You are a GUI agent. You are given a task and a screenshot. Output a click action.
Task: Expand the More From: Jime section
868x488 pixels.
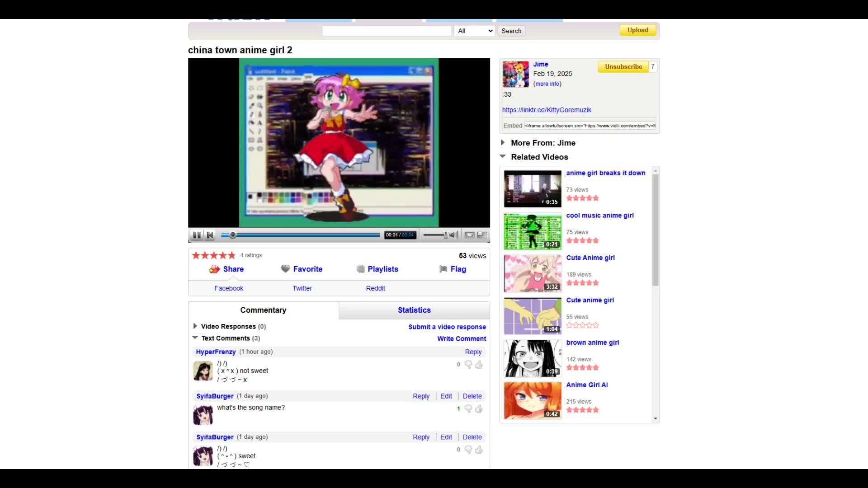503,143
